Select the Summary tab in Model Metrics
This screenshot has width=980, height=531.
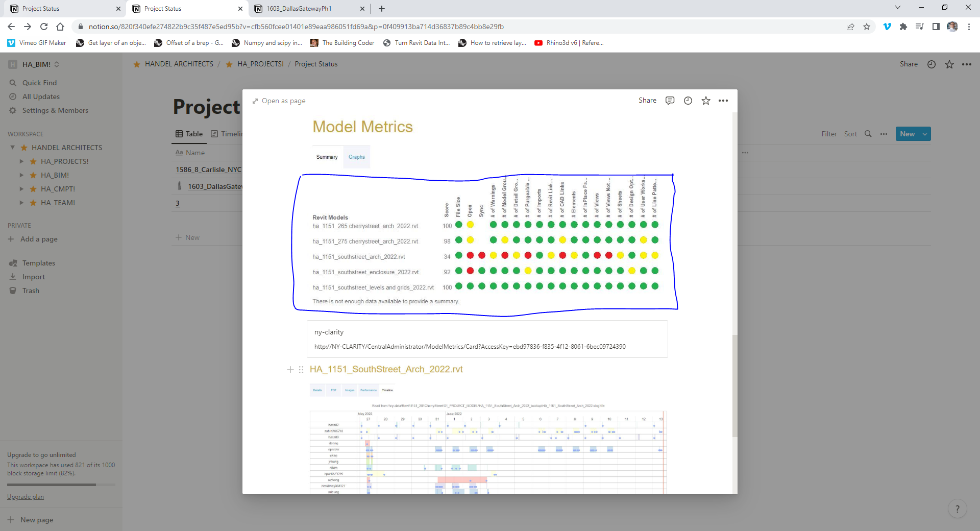tap(327, 157)
